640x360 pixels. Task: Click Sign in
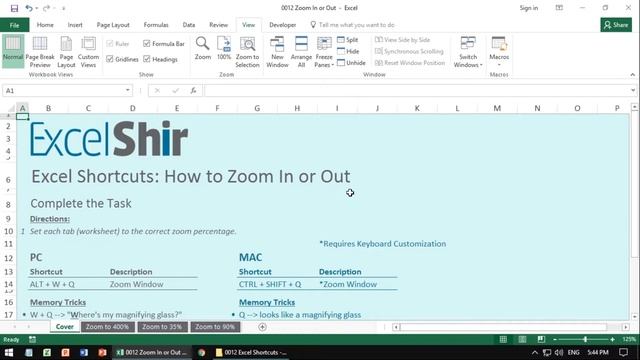(529, 8)
